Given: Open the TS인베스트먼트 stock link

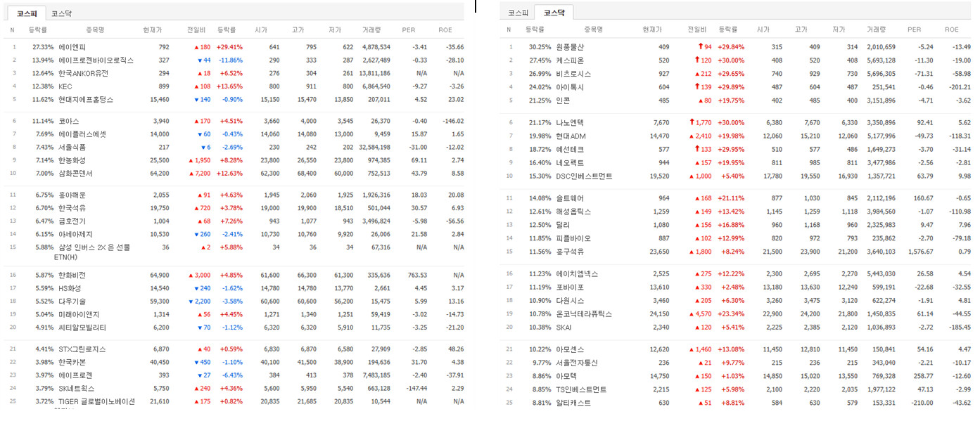Looking at the screenshot, I should click(581, 389).
